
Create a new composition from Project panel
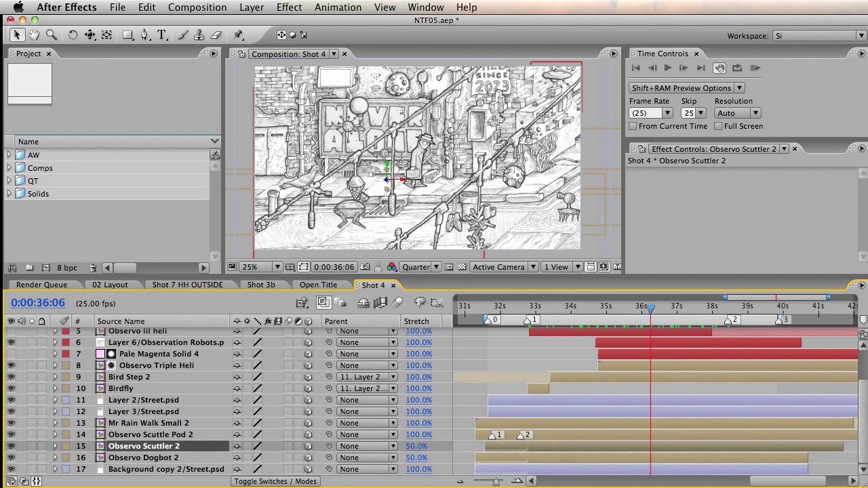[x=46, y=268]
